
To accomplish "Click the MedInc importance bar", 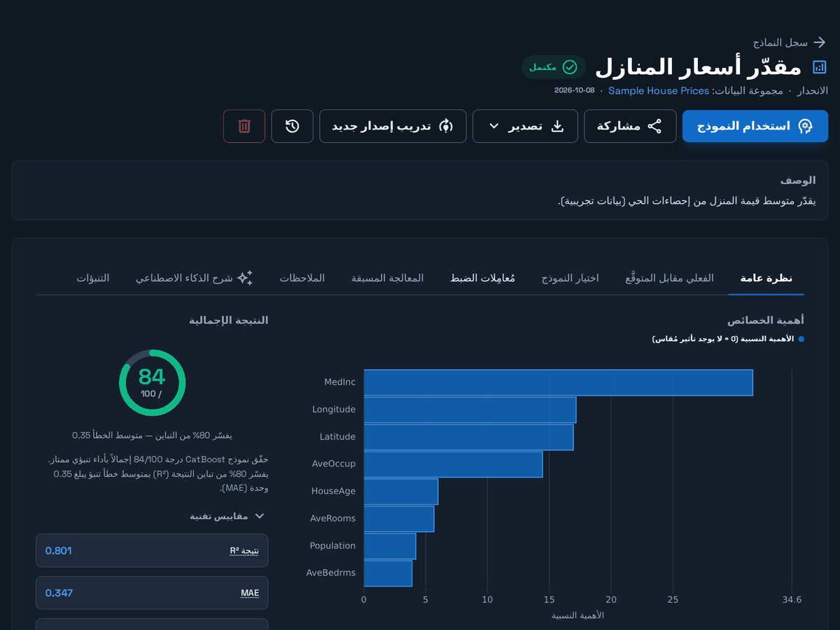I will (x=559, y=383).
